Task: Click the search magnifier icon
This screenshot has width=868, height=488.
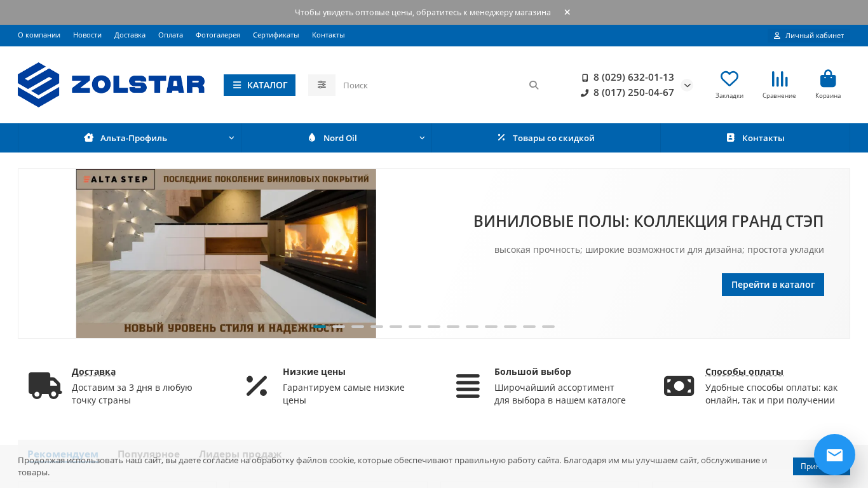Action: point(534,85)
